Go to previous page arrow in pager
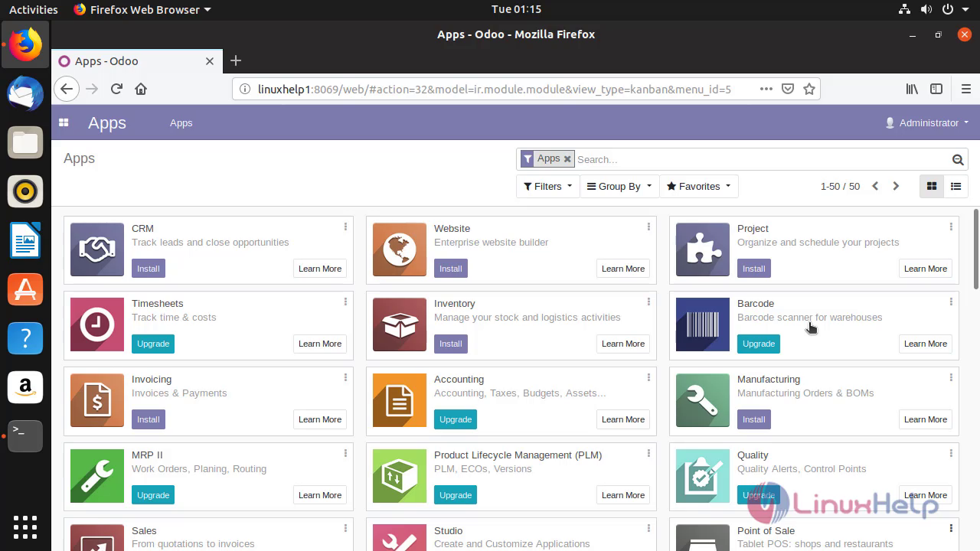 tap(875, 186)
